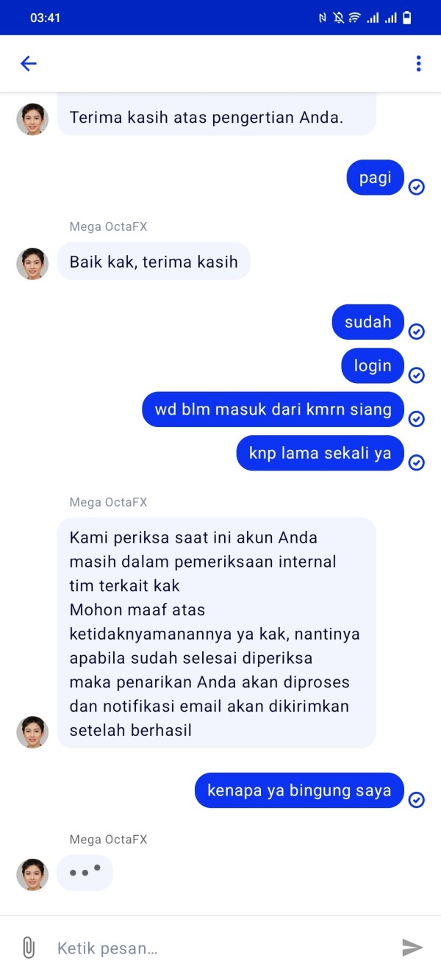
Task: Tap the paperclip attachment icon
Action: click(29, 948)
